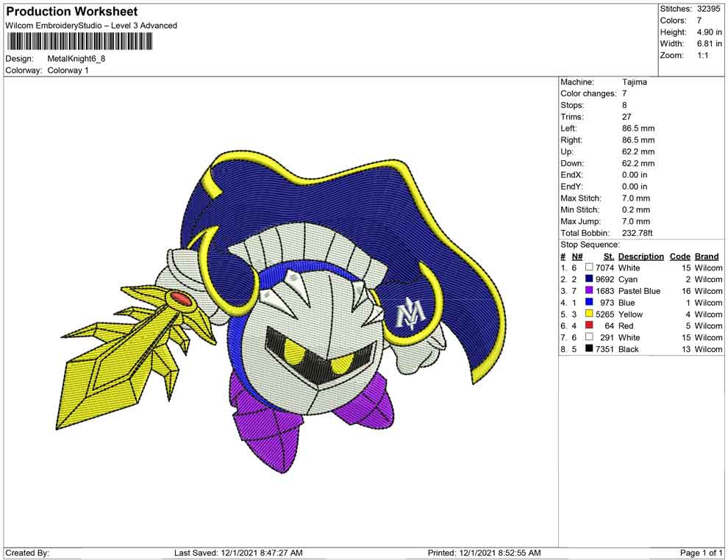This screenshot has height=560, width=728.
Task: Select the 'Production Worksheet' title
Action: [x=72, y=12]
